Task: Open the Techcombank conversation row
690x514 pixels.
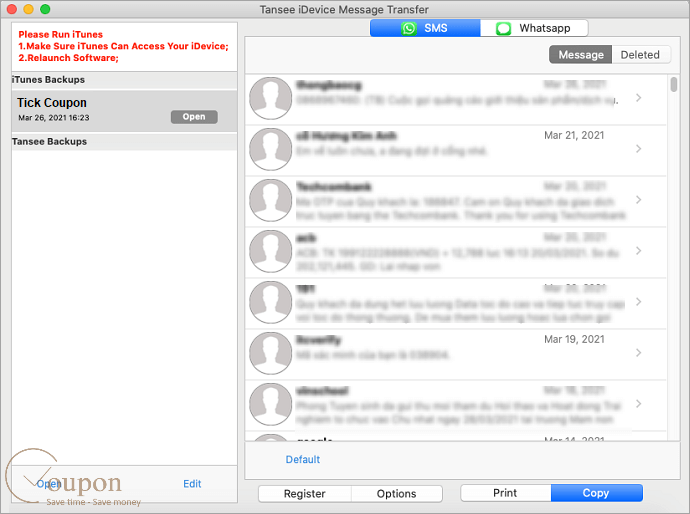Action: 455,202
